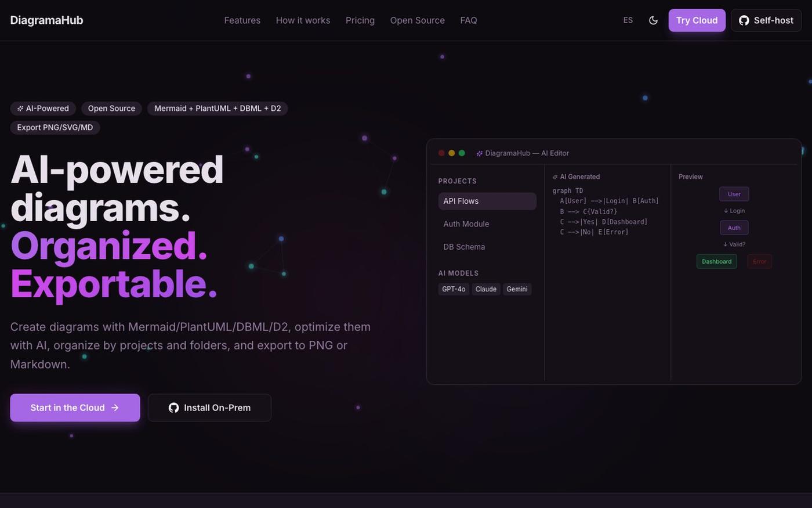Select the API Flows project

point(487,201)
